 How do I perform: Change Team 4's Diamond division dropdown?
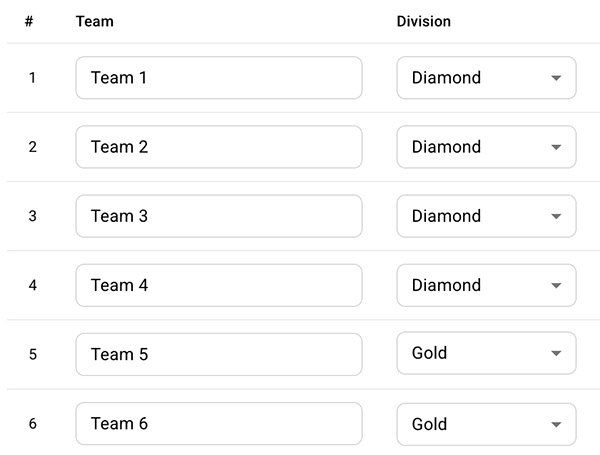[486, 285]
